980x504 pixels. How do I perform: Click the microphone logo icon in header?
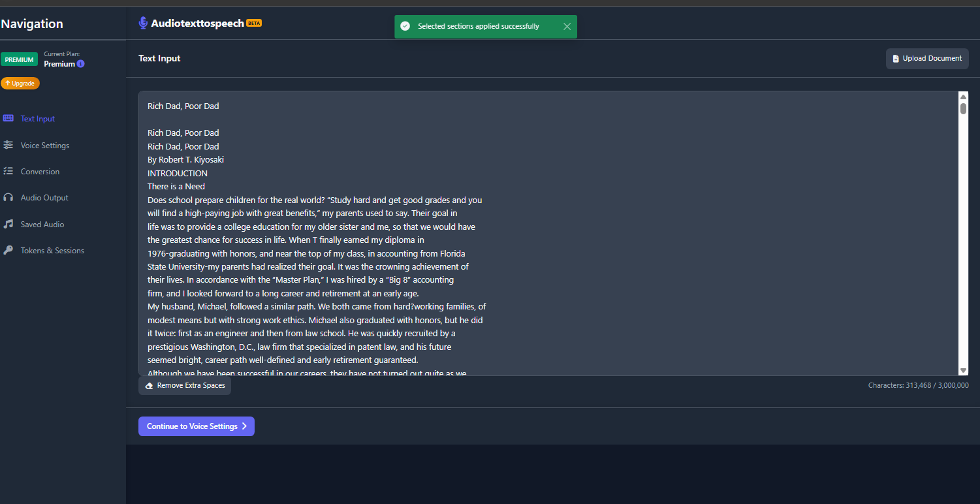tap(143, 24)
